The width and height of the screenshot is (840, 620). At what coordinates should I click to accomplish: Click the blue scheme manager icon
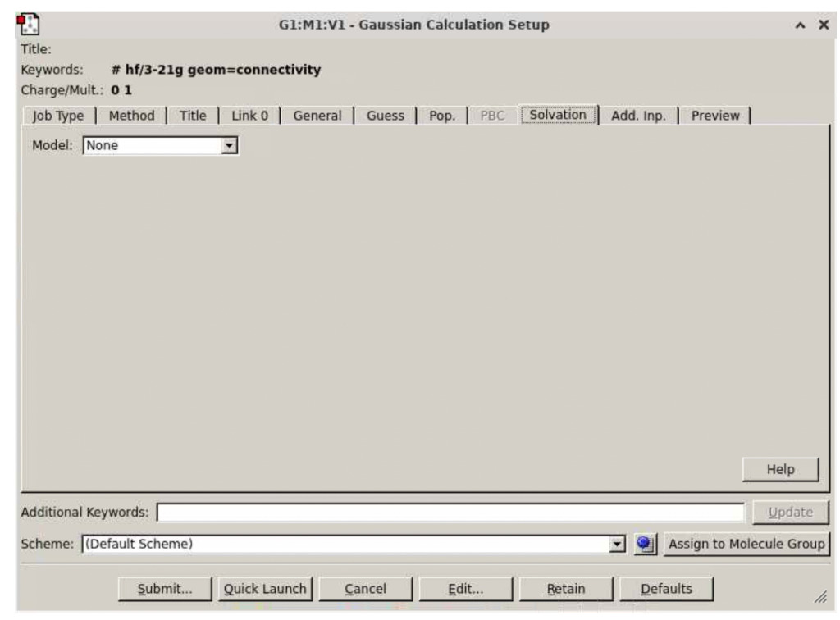click(x=644, y=544)
